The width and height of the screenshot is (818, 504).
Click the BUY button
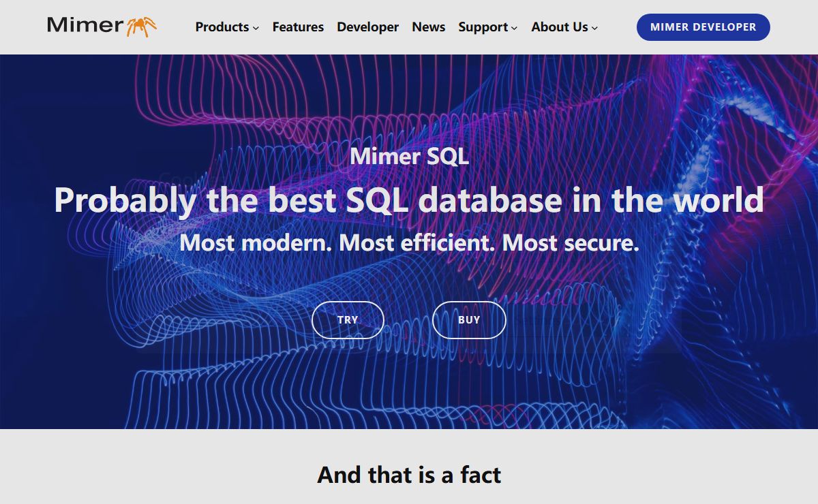tap(469, 319)
